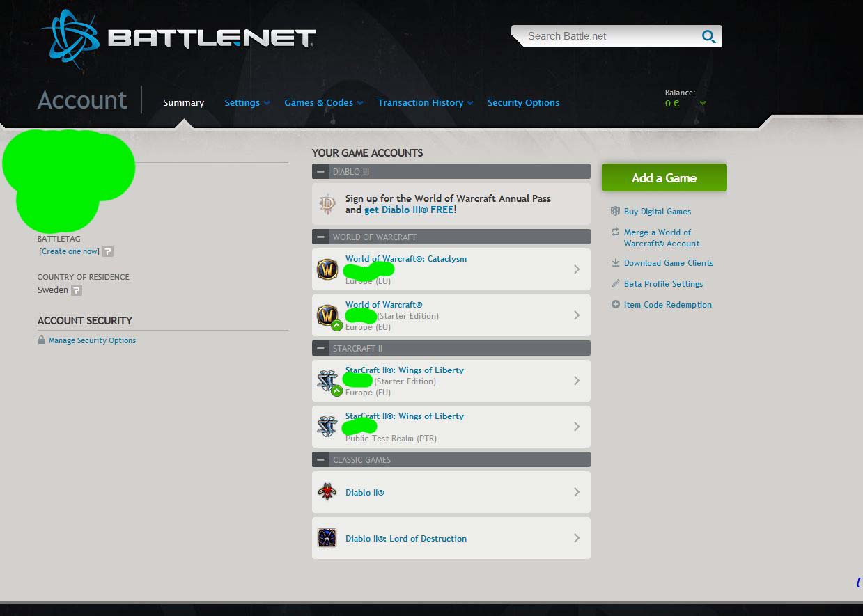Click the Sweden country text
Screen dimensions: 863x616
[53, 290]
